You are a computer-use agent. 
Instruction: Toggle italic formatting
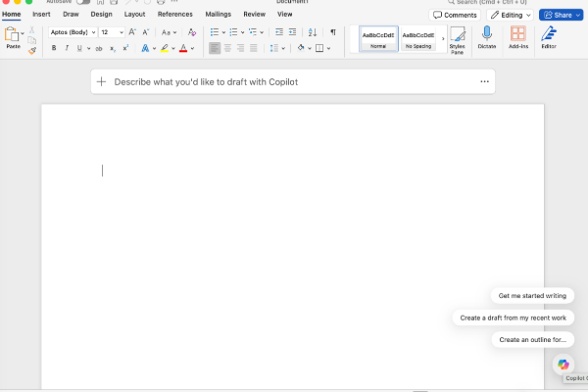pyautogui.click(x=67, y=48)
